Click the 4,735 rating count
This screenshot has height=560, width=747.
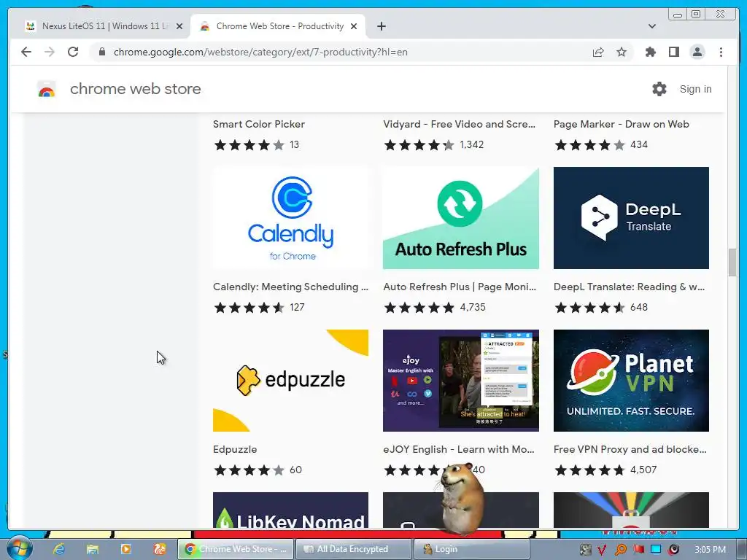[473, 307]
